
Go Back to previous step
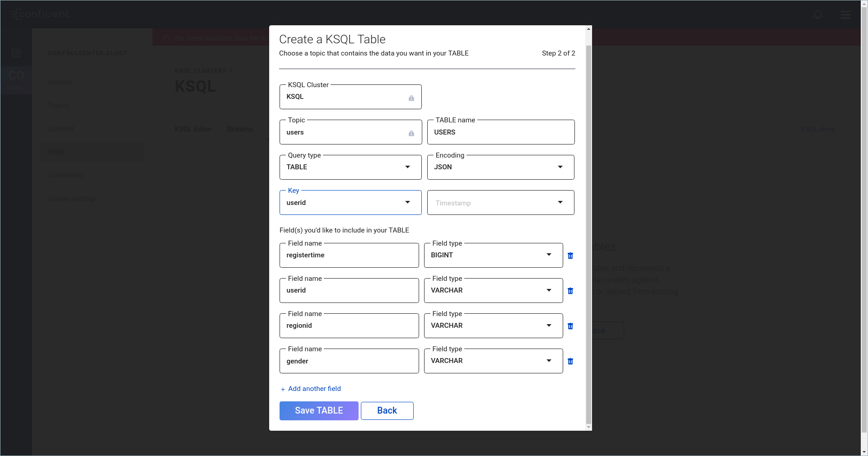[387, 411]
